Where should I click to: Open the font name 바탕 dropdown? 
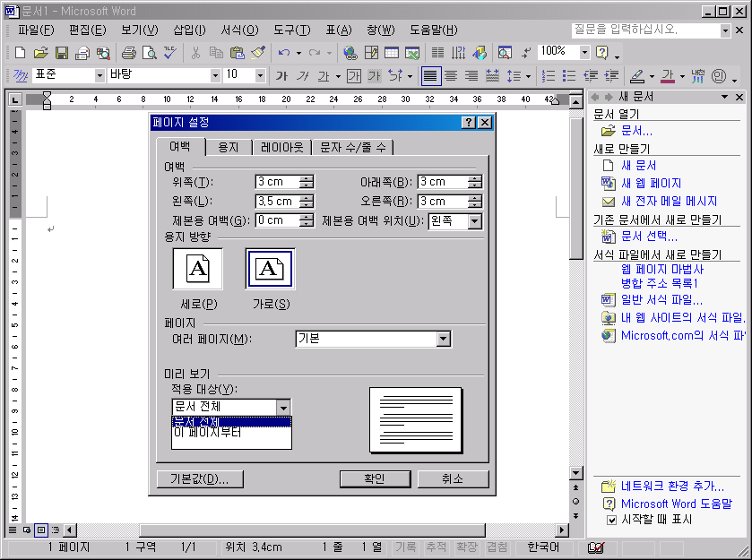(215, 75)
